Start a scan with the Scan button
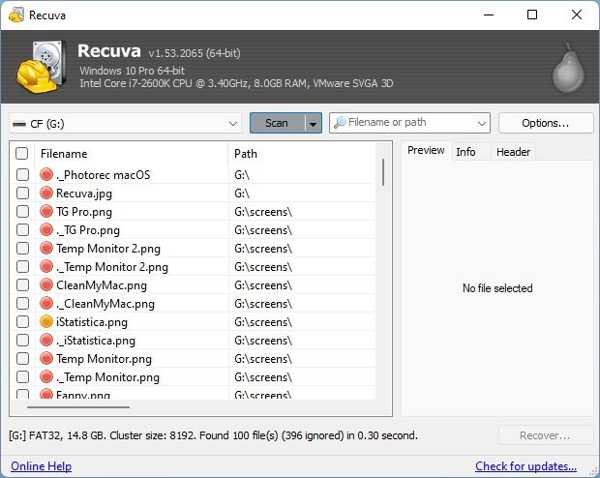 pos(277,123)
